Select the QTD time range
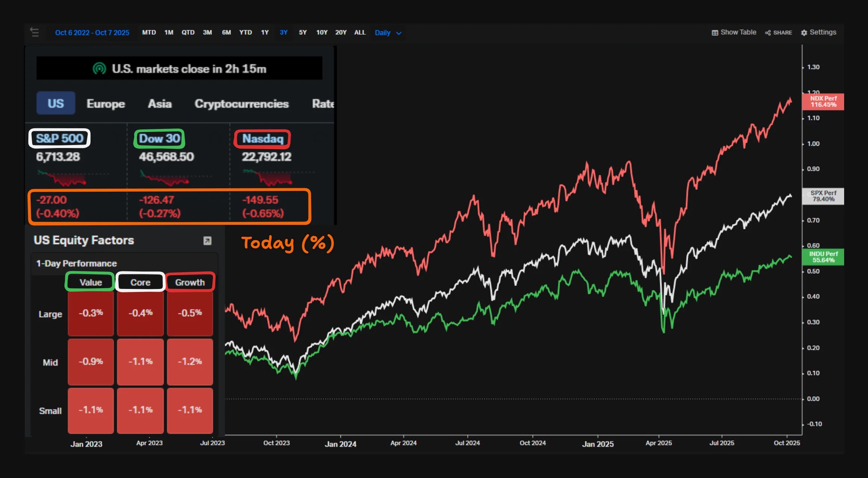 pos(188,32)
